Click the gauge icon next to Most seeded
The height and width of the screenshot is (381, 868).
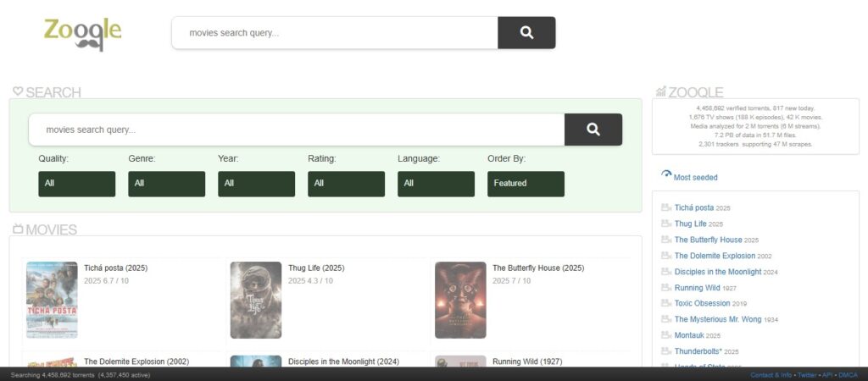coord(666,174)
